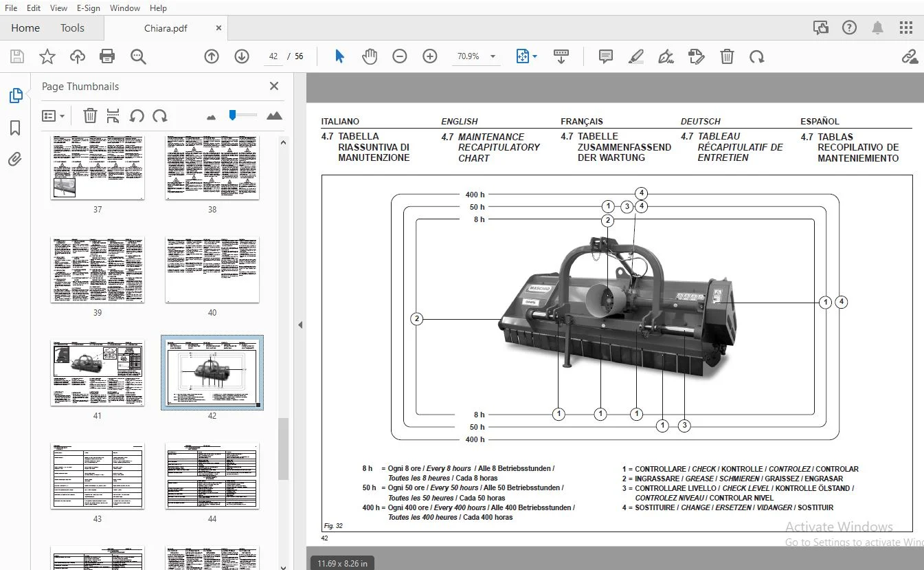Select page 38 thumbnail
This screenshot has height=570, width=924.
(212, 168)
